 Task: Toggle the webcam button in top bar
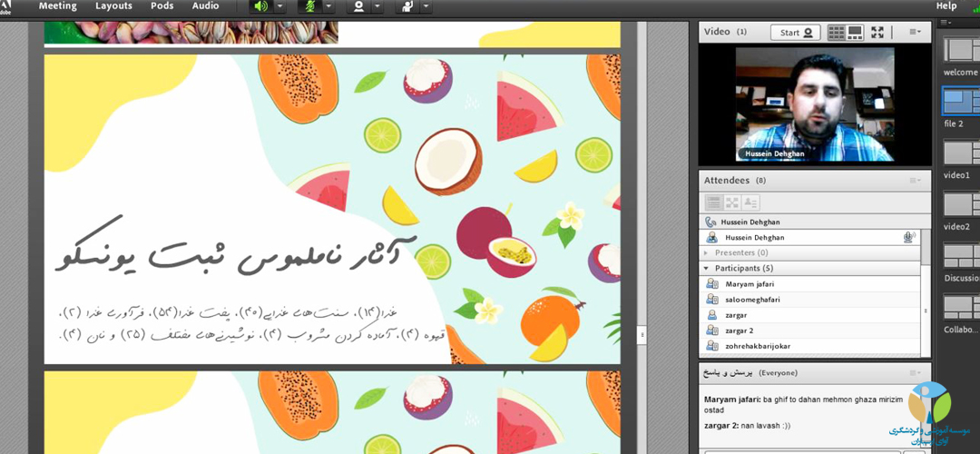pos(358,7)
